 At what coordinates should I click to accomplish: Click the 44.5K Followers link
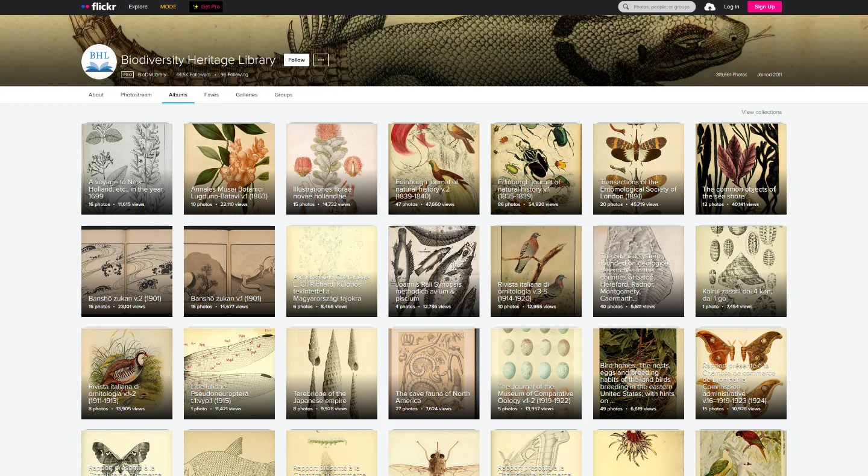point(193,75)
